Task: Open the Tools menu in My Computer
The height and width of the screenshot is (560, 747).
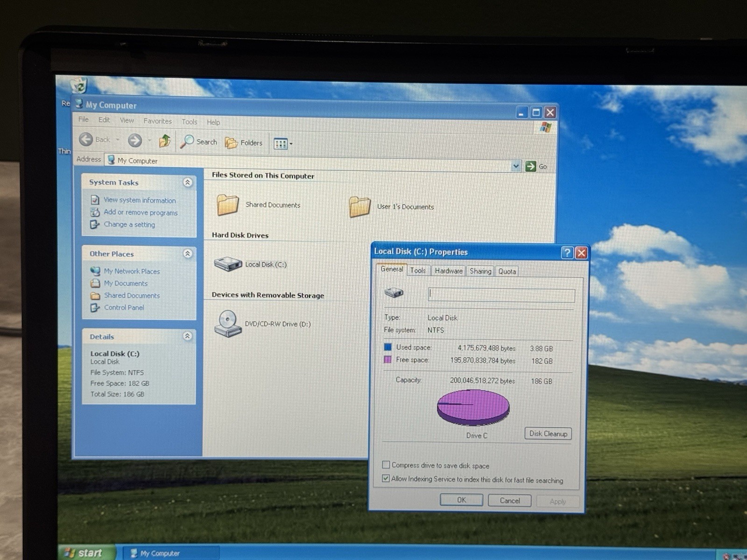Action: click(189, 121)
